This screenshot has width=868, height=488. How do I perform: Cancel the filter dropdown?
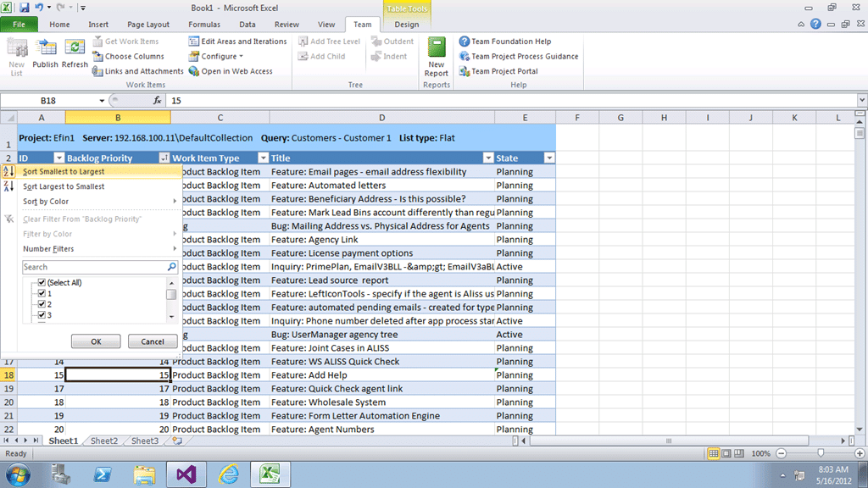(153, 342)
